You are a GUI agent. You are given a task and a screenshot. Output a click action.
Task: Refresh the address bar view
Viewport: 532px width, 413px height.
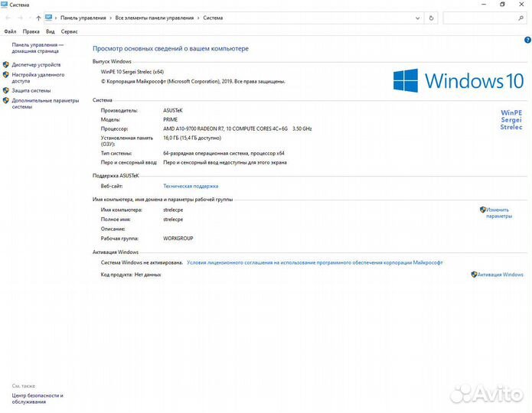tap(431, 18)
